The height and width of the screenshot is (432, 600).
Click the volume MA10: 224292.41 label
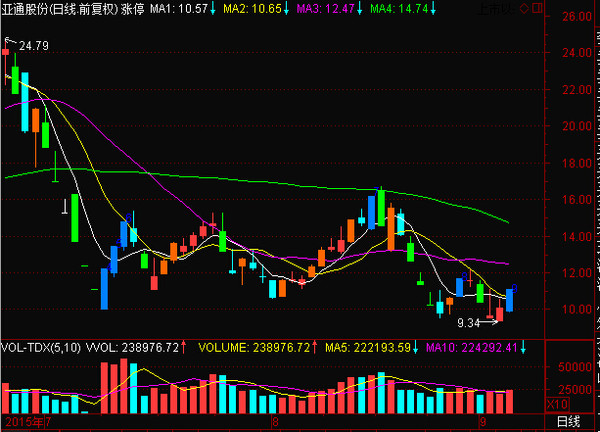coord(472,348)
